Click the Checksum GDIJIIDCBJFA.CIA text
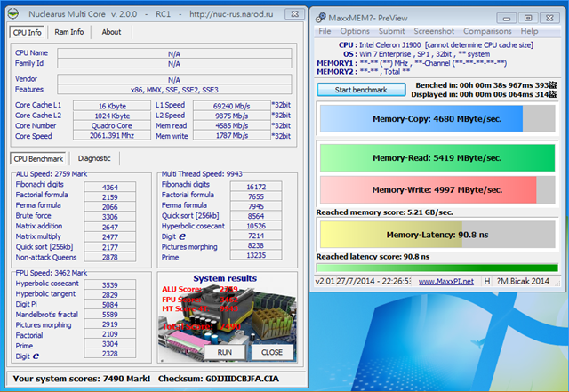 [x=219, y=379]
